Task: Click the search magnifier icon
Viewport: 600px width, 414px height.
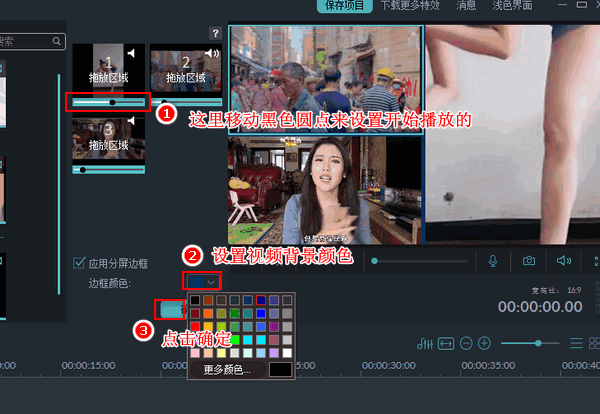Action: click(56, 41)
